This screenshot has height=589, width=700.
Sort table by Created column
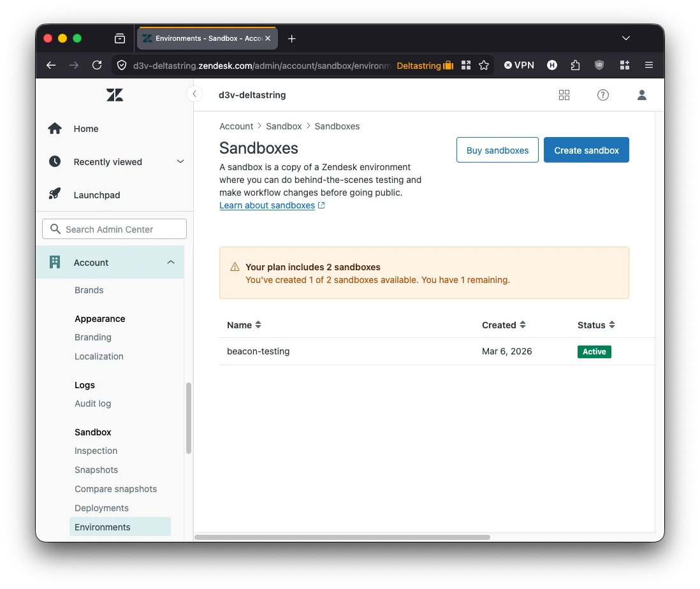coord(504,325)
